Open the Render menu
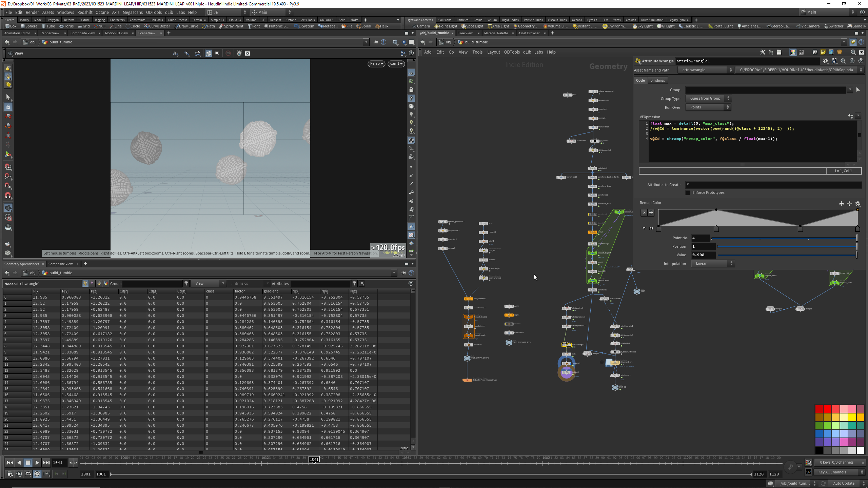 (32, 12)
